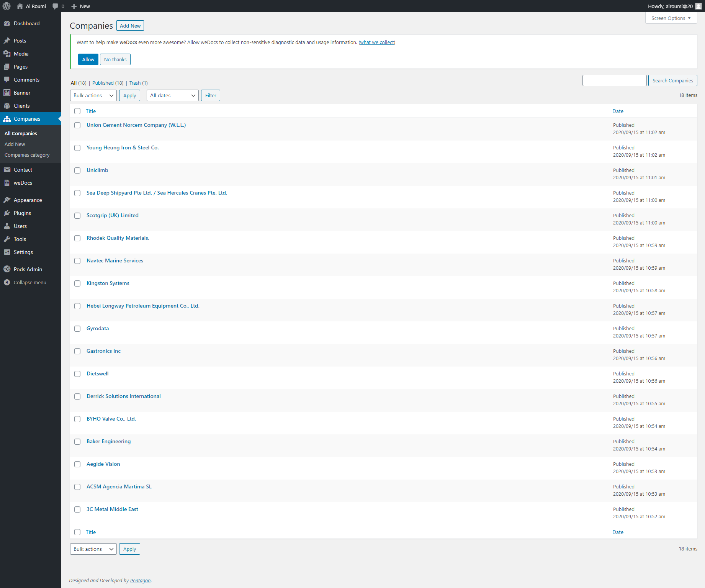The height and width of the screenshot is (588, 705).
Task: Click the Plugins plug icon
Action: (x=7, y=213)
